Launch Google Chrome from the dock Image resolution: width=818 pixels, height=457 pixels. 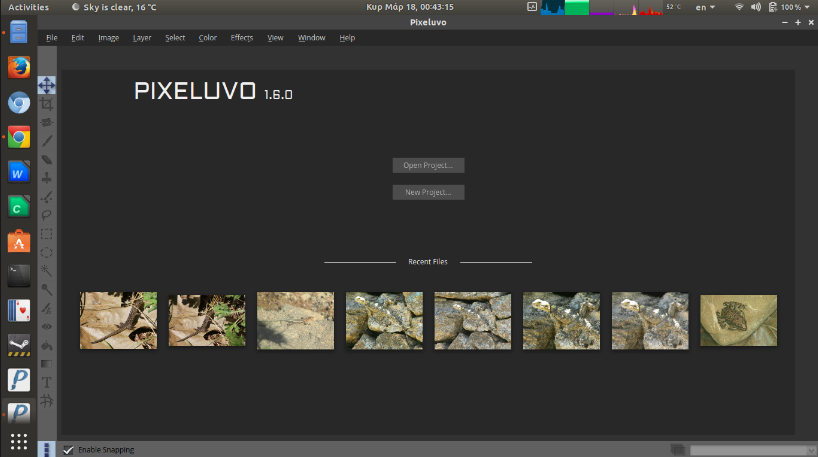pyautogui.click(x=19, y=137)
